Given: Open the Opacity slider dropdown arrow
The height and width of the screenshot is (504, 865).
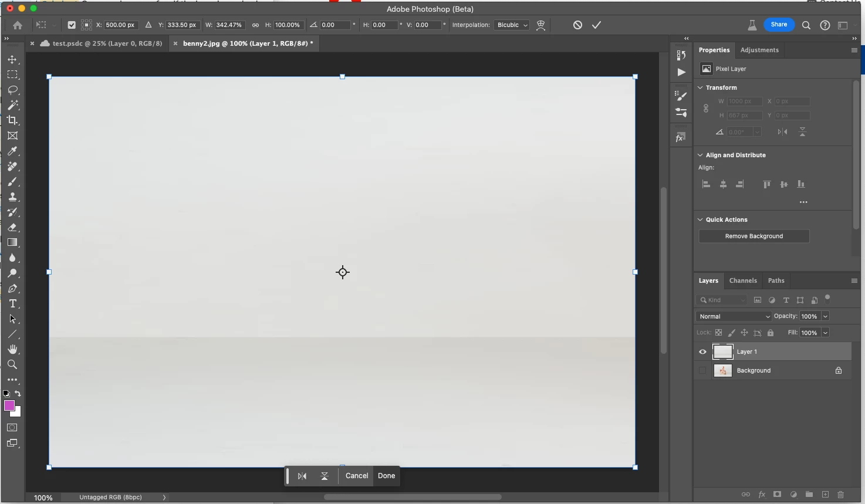Looking at the screenshot, I should click(x=825, y=316).
